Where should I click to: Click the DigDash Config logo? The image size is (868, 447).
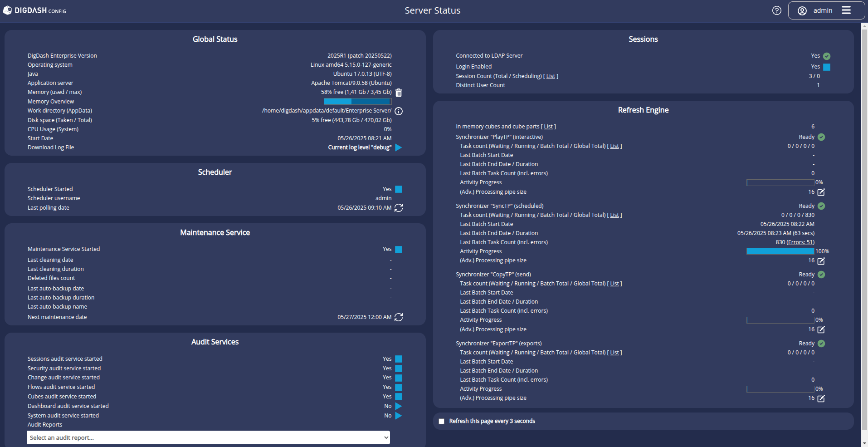click(x=35, y=10)
